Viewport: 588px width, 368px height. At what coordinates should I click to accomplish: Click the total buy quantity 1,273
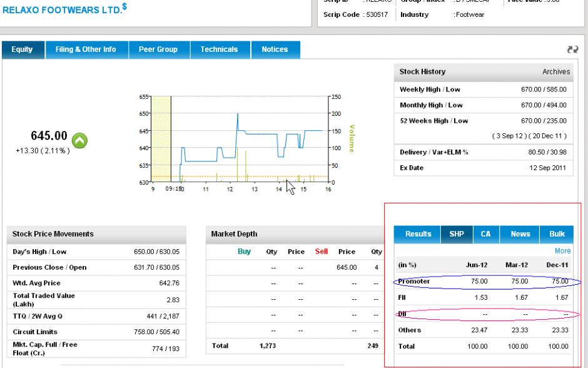tap(267, 346)
